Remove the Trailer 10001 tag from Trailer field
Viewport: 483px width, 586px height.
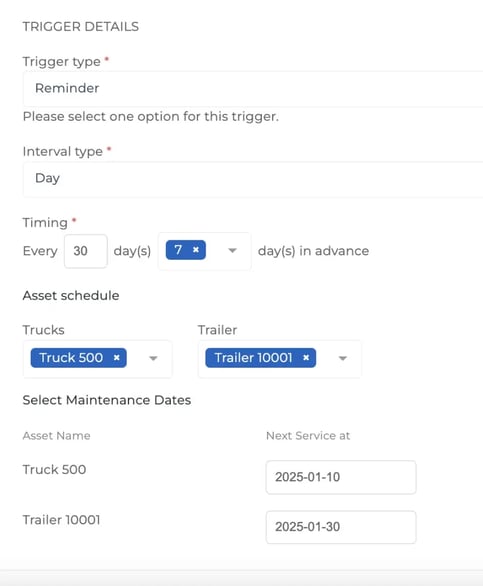(x=306, y=358)
